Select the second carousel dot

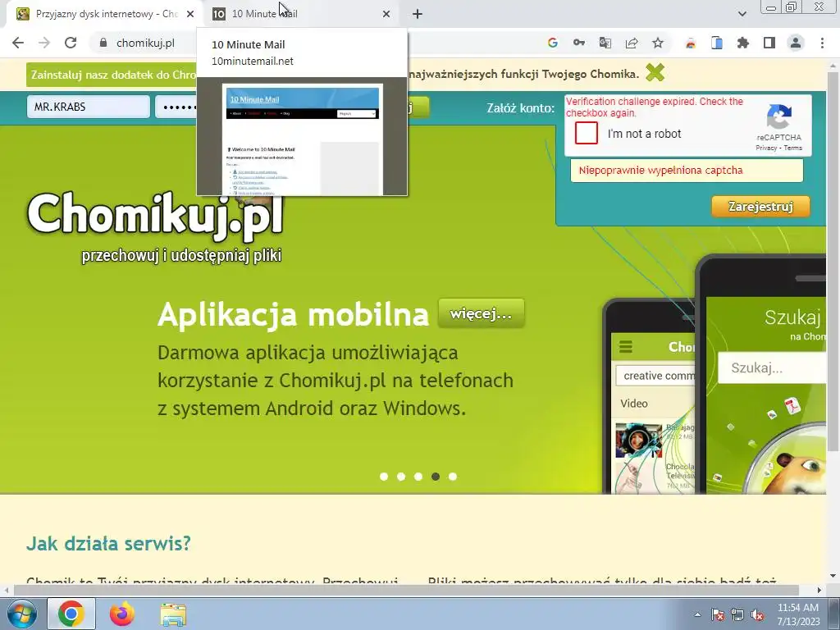(400, 477)
